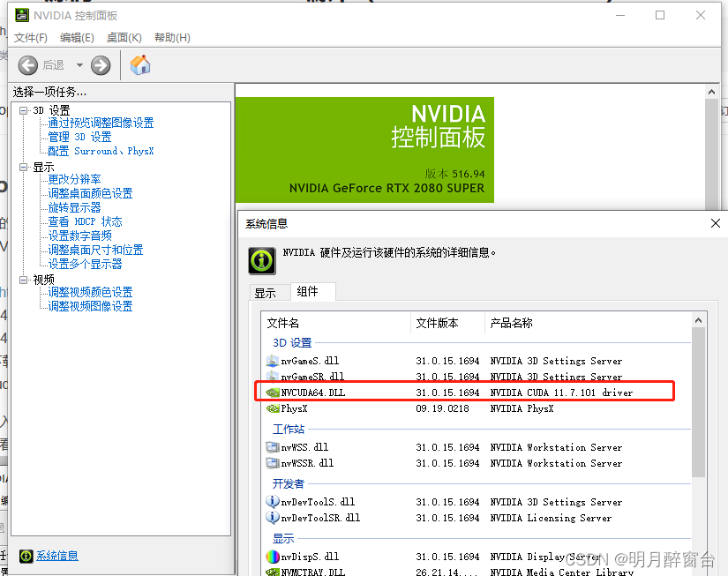
Task: Open 调整桌面尺寸和位置
Action: (95, 251)
